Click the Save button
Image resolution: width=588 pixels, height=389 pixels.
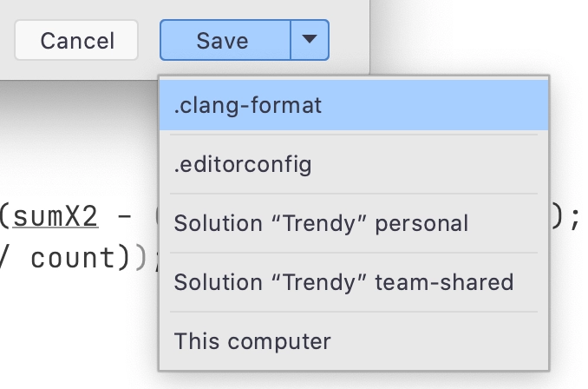click(225, 40)
